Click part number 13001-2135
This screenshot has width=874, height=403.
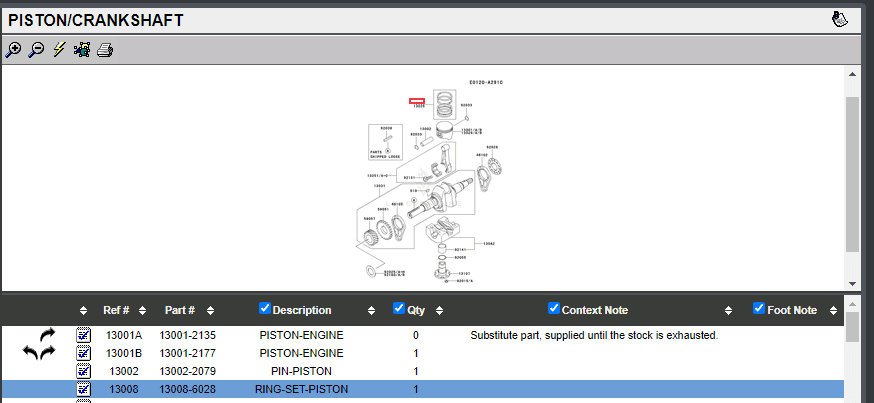[x=187, y=335]
